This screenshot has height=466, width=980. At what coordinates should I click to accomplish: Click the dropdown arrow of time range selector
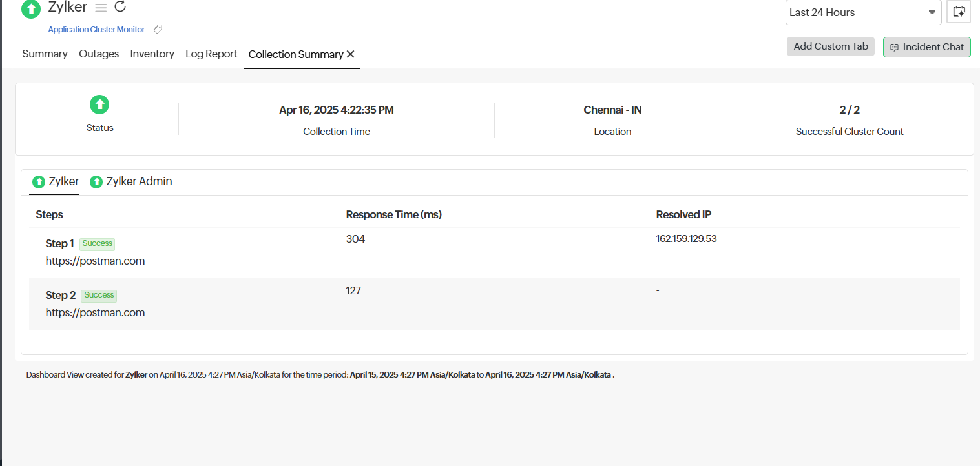932,12
